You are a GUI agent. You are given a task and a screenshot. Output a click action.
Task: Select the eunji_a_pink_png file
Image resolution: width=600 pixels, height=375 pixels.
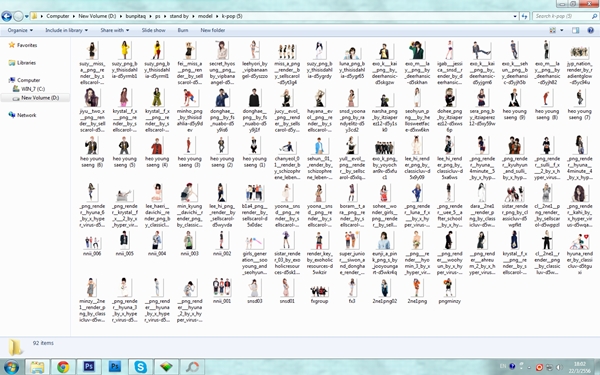click(x=385, y=254)
